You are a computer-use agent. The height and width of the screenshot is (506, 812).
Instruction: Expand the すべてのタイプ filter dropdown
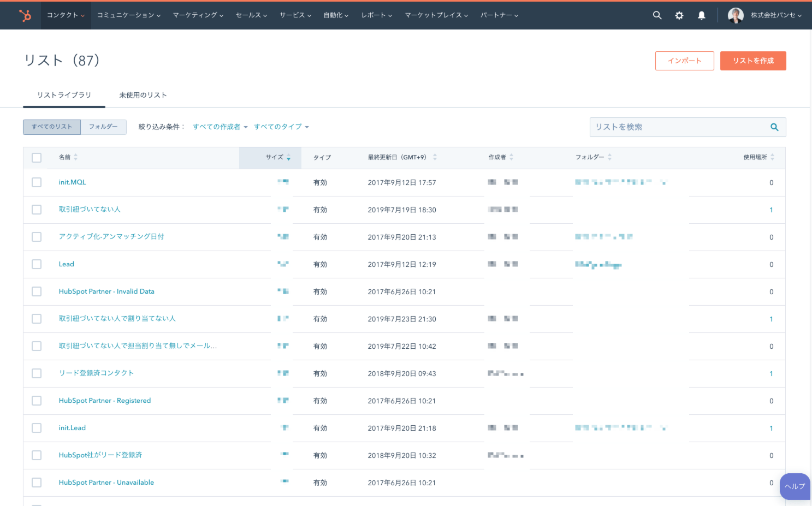pyautogui.click(x=281, y=127)
